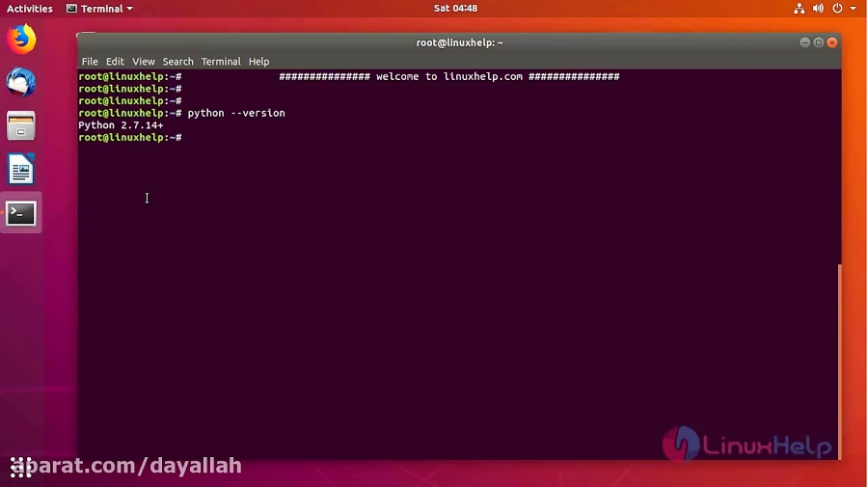Open the Search menu
868x487 pixels.
[177, 62]
